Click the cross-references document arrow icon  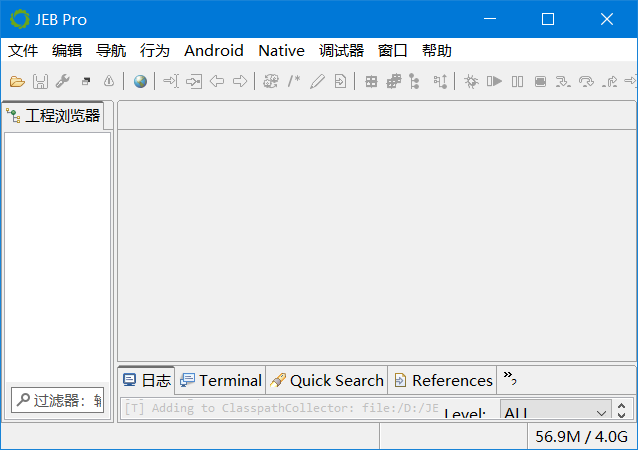[x=340, y=81]
